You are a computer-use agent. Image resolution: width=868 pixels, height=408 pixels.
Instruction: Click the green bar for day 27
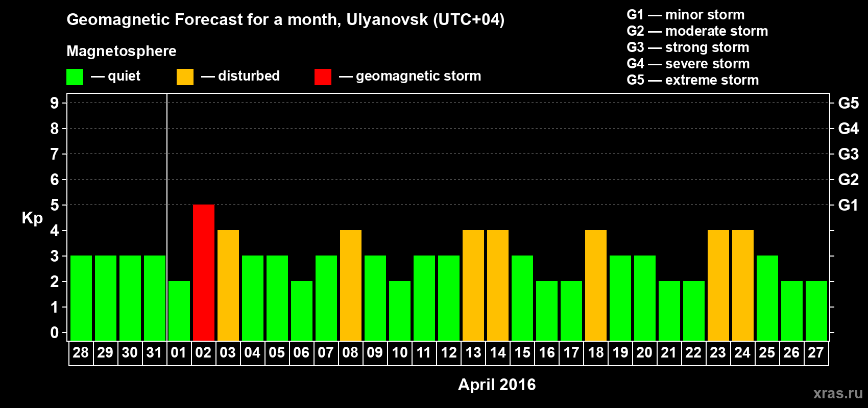click(x=816, y=311)
